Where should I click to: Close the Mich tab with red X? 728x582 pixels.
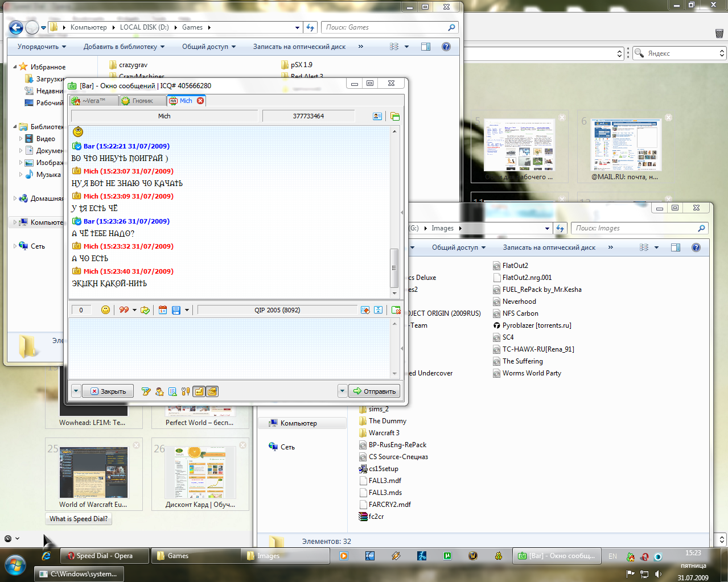coord(200,101)
